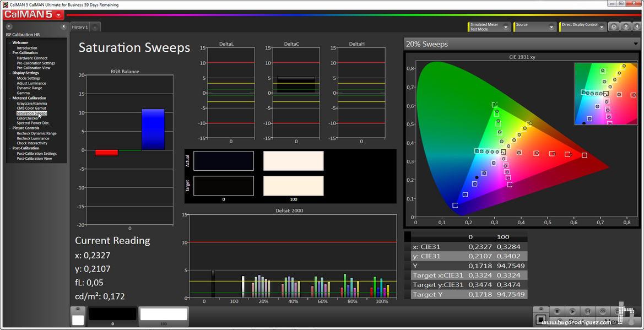This screenshot has width=644, height=330.
Task: Click the Target swatch for level 0
Action: click(224, 186)
